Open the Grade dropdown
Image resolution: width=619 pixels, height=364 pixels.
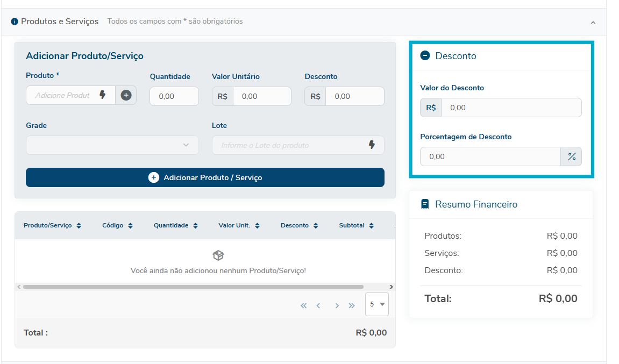coord(112,145)
